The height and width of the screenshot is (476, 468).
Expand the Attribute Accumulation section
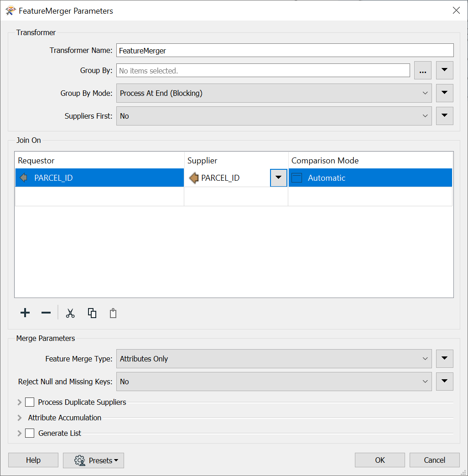pos(19,418)
